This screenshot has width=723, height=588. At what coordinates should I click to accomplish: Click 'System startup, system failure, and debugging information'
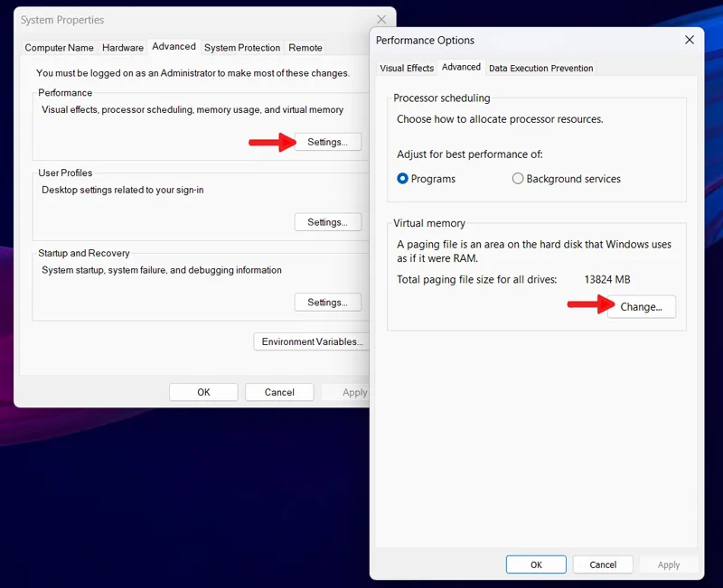tap(162, 270)
